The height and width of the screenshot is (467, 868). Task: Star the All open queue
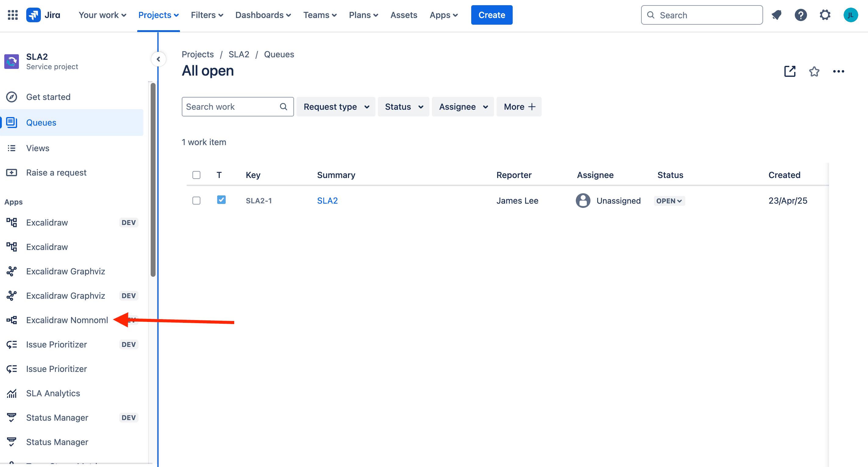[x=814, y=71]
